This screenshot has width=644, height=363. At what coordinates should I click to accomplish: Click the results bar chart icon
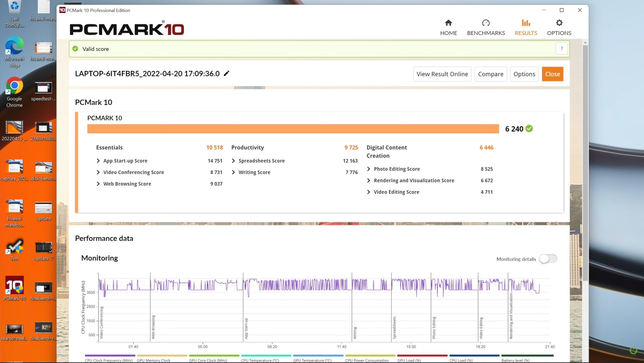click(x=526, y=23)
